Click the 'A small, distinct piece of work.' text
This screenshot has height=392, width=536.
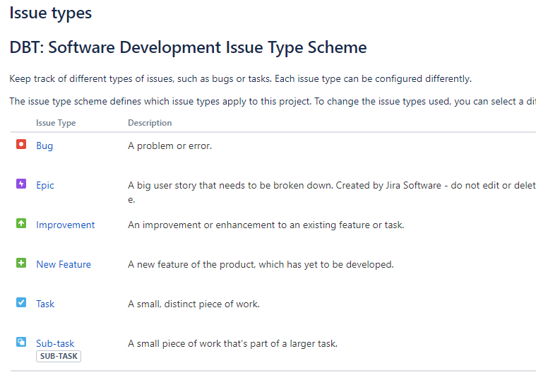click(193, 304)
